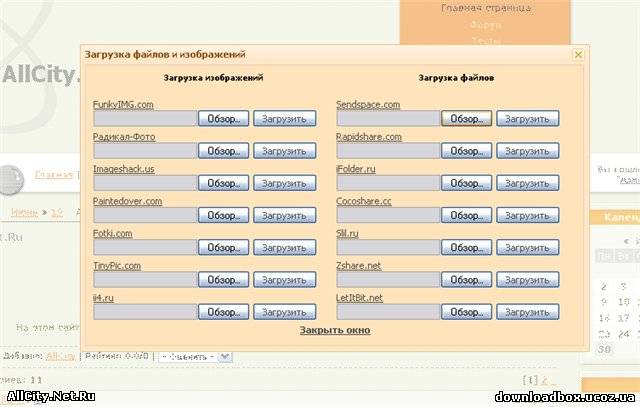The height and width of the screenshot is (407, 640).
Task: Open the Радикал-Фото link
Action: [x=124, y=137]
